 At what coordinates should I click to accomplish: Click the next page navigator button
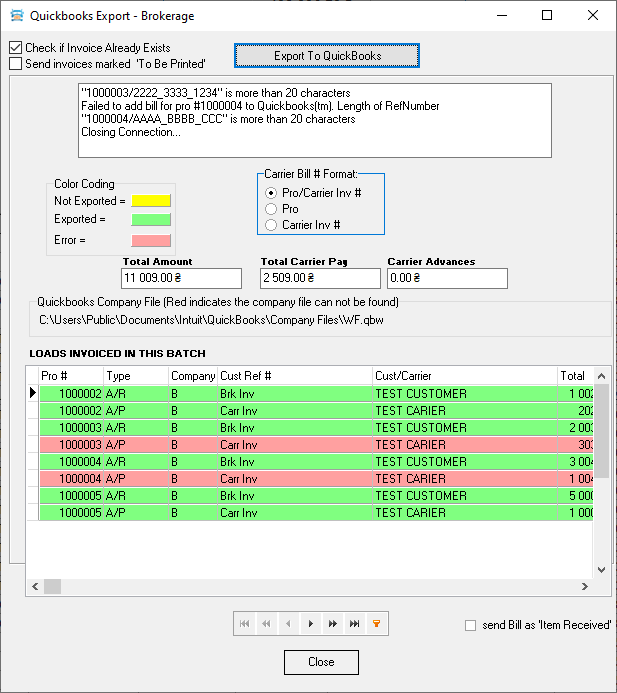pyautogui.click(x=332, y=624)
